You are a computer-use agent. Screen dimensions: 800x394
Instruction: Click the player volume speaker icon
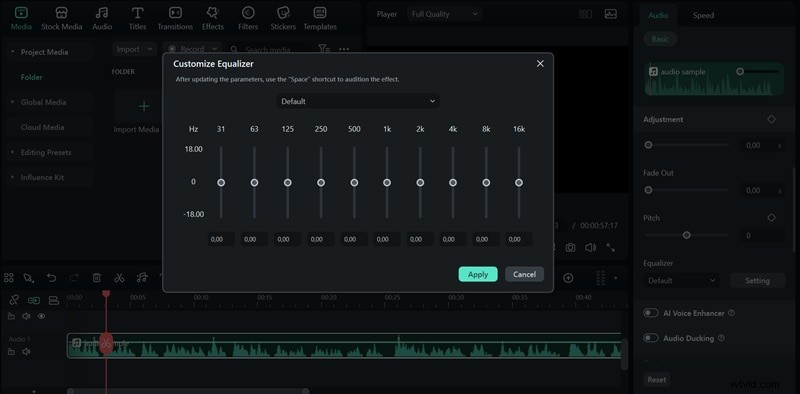590,248
